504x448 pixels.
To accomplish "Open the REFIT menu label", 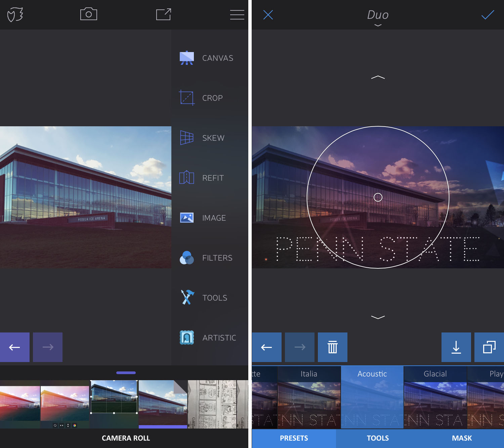I will click(x=213, y=178).
